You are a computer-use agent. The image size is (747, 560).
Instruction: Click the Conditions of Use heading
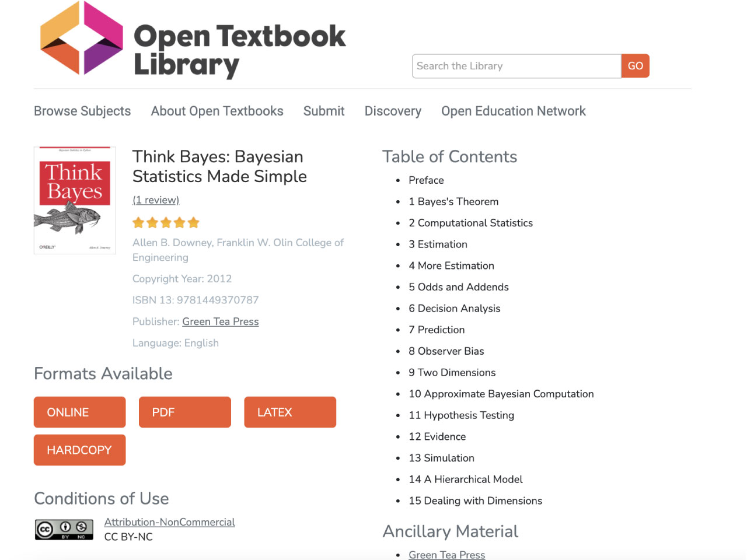[x=102, y=498]
